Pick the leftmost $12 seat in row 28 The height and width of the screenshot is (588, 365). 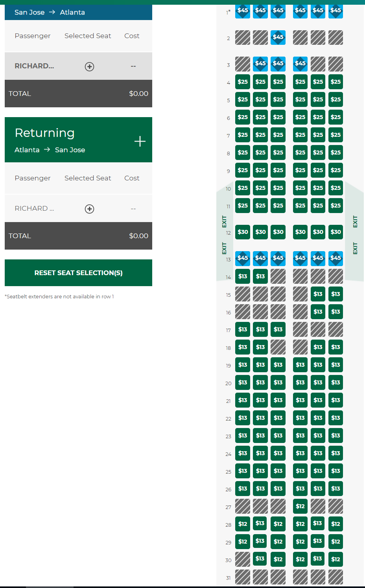click(x=243, y=524)
